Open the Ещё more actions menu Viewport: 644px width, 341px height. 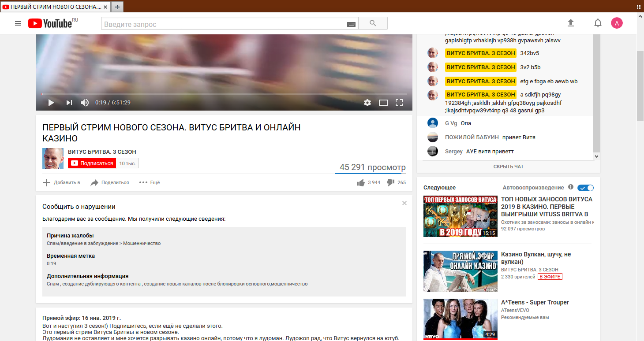point(150,182)
